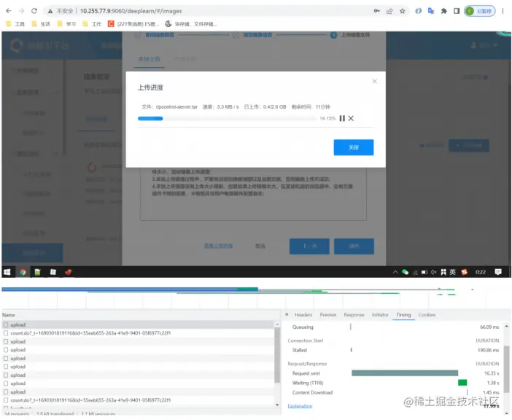This screenshot has width=512, height=420.
Task: Open the Windows notification center icon
Action: click(498, 272)
